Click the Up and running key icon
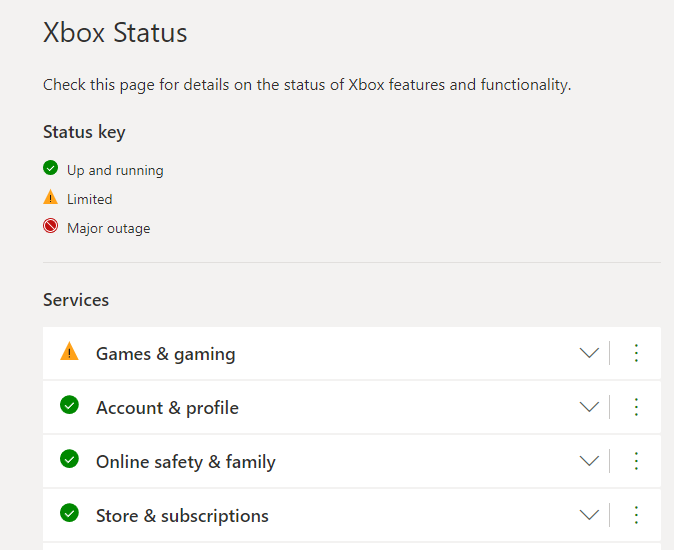 pyautogui.click(x=51, y=168)
